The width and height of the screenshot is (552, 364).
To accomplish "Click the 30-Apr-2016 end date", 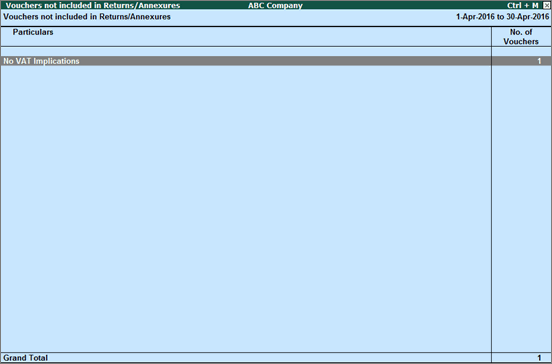I will pyautogui.click(x=528, y=17).
